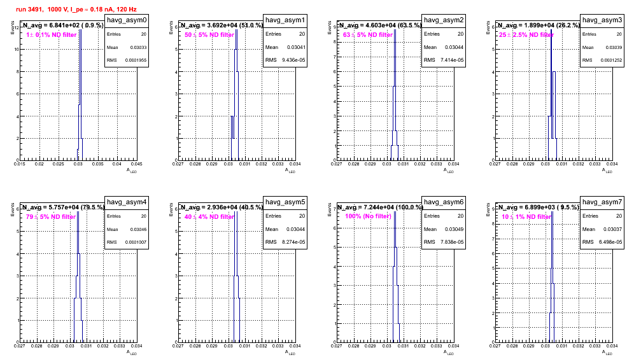Click the N_avg = 5.757e+04 label
Viewport: 634px width, 364px height.
63,207
